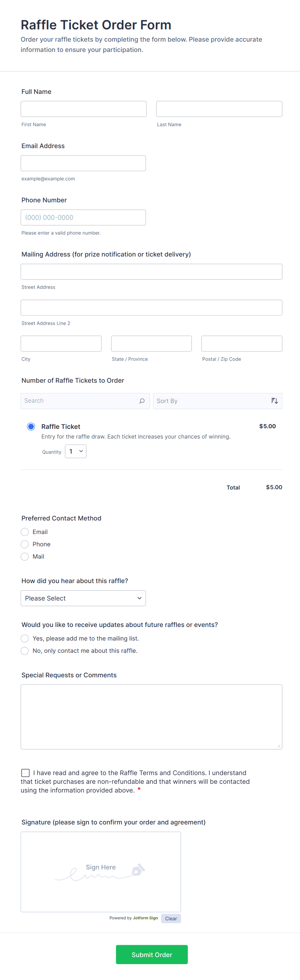300x980 pixels.
Task: Clear the signature field
Action: 171,918
